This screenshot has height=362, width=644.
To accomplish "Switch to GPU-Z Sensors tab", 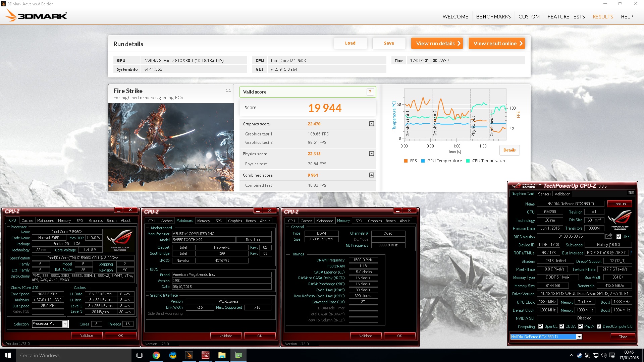I will 544,194.
